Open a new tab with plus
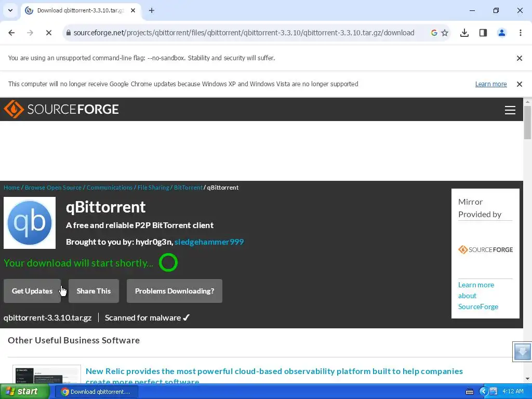This screenshot has width=532, height=399. tap(152, 10)
